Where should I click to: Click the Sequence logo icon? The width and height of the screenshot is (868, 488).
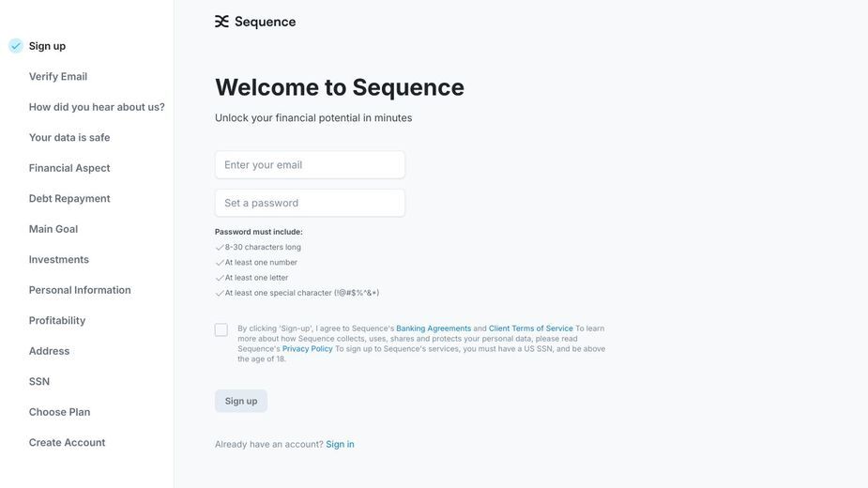[x=221, y=22]
